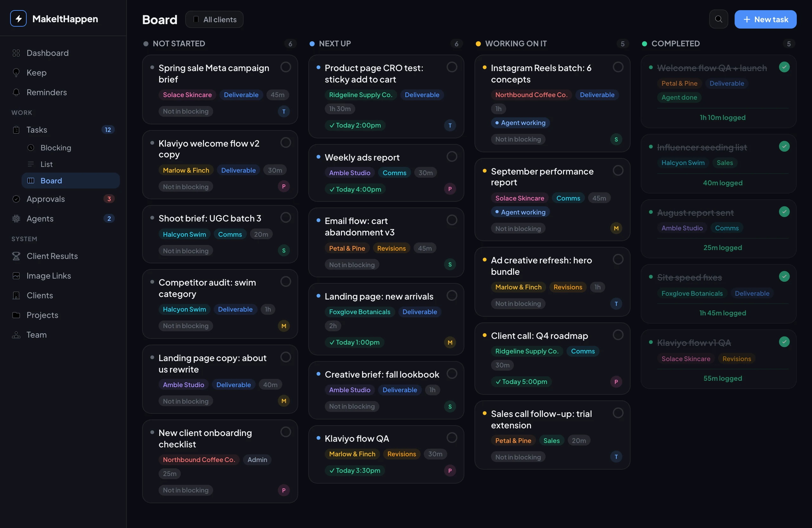Open the Email flow: cart abandonment v3 card
Image resolution: width=812 pixels, height=528 pixels.
[386, 242]
